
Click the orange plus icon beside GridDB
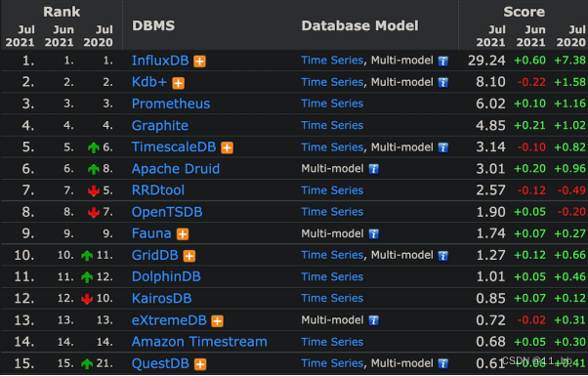pos(189,256)
